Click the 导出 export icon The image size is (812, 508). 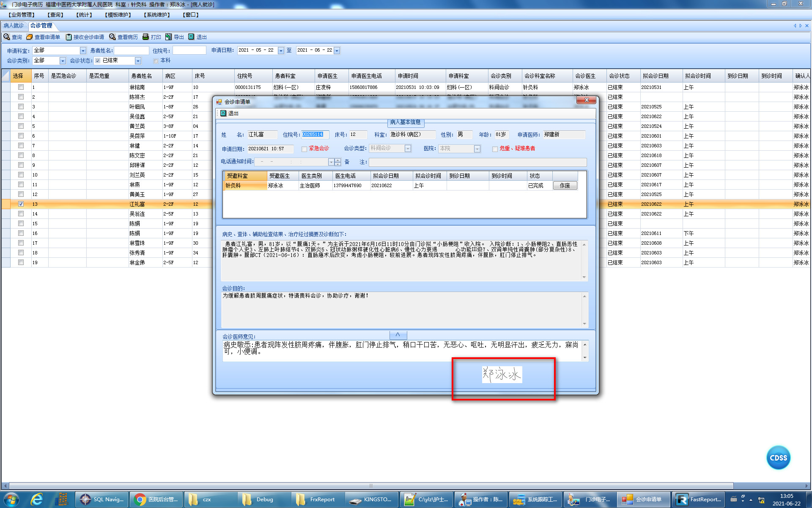point(168,37)
